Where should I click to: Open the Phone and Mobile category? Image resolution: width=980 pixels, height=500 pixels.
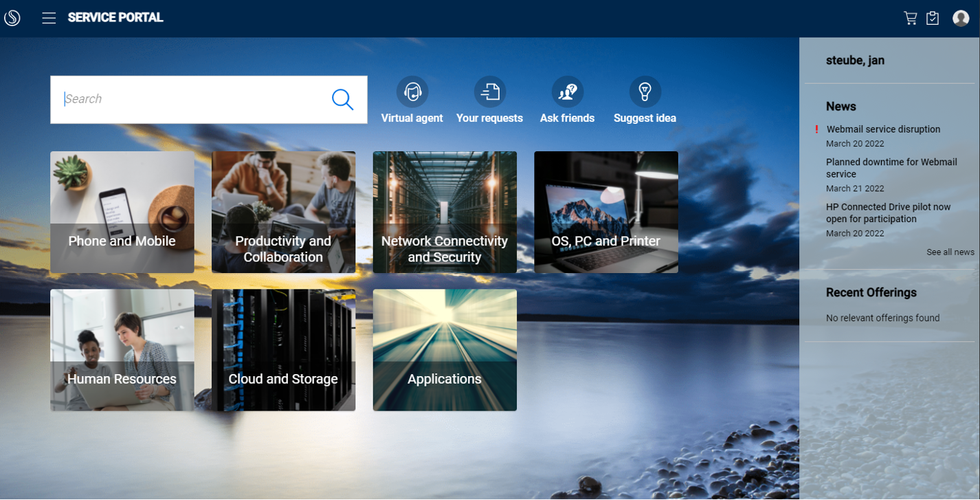pyautogui.click(x=122, y=212)
